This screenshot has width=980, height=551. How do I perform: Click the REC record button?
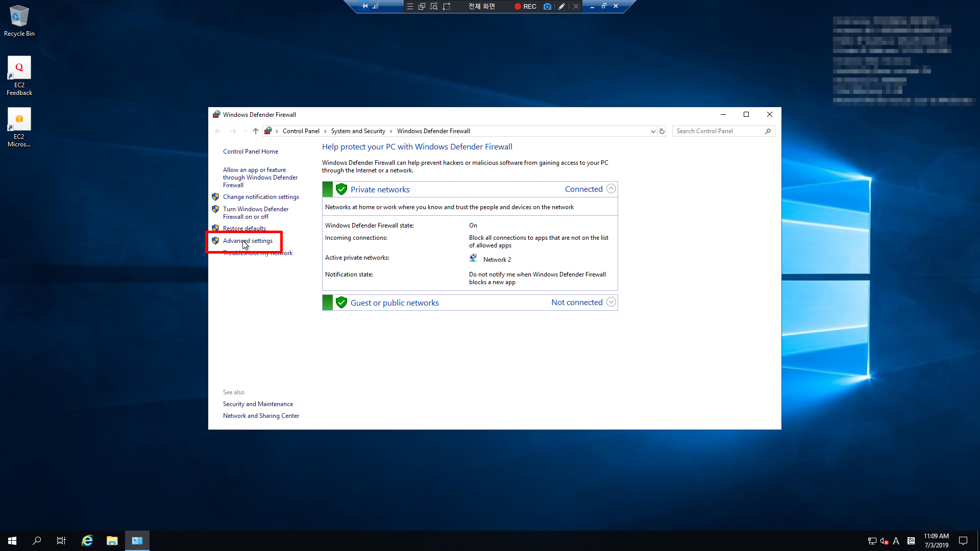525,6
